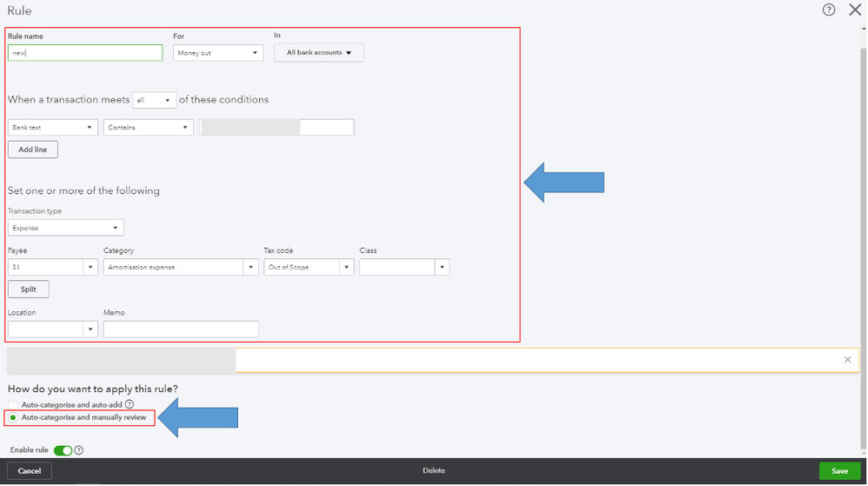Open the Bank text condition dropdown
868x486 pixels.
pyautogui.click(x=53, y=128)
